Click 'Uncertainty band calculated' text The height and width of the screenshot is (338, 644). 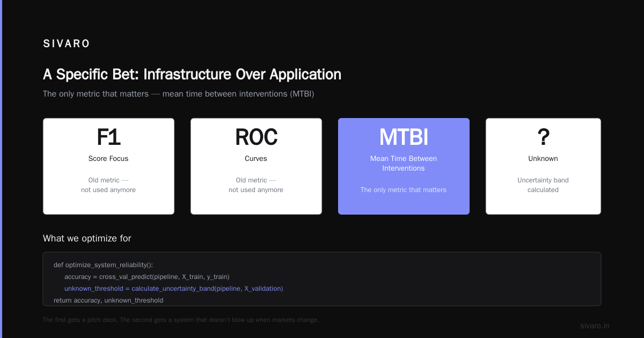pos(543,185)
